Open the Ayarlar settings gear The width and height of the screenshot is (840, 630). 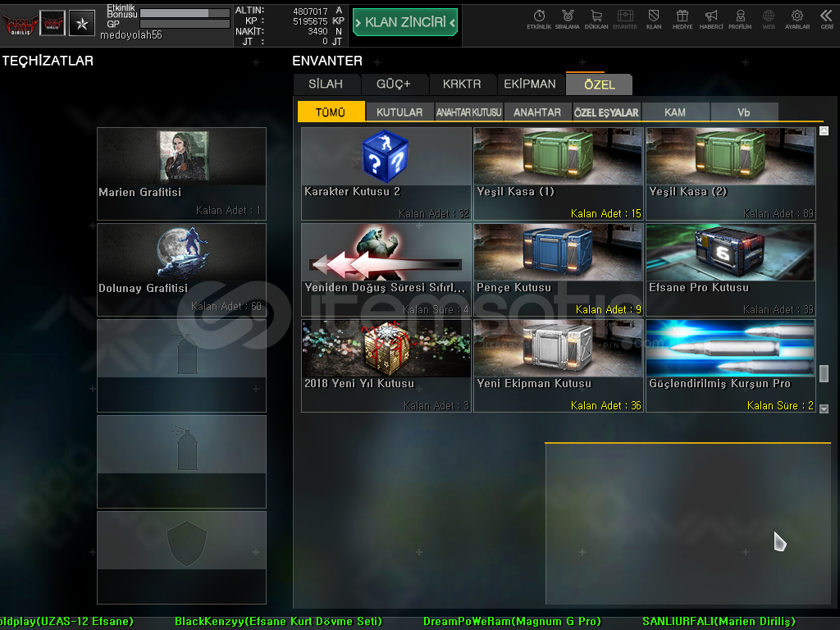click(x=797, y=20)
